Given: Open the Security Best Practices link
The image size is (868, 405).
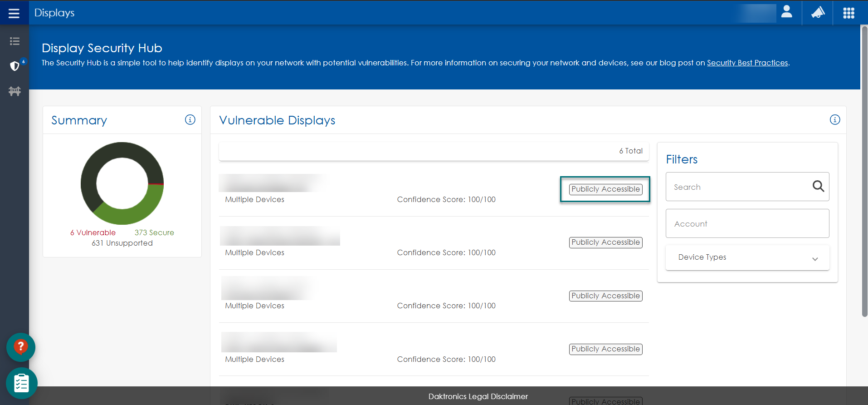Looking at the screenshot, I should tap(747, 63).
